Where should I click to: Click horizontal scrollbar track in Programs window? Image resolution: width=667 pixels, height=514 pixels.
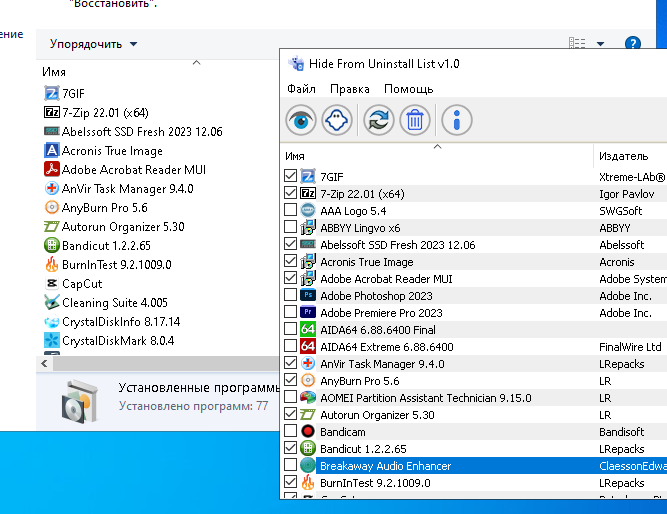point(166,363)
